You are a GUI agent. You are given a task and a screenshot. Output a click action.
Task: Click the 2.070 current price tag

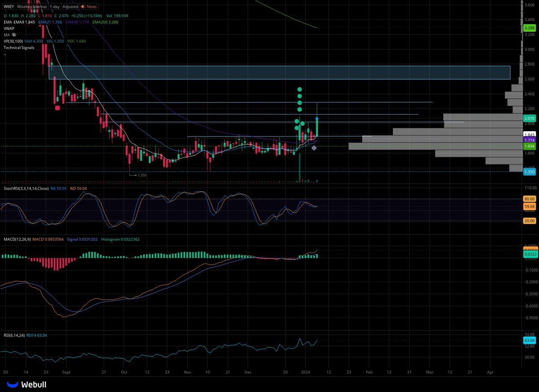click(x=529, y=118)
